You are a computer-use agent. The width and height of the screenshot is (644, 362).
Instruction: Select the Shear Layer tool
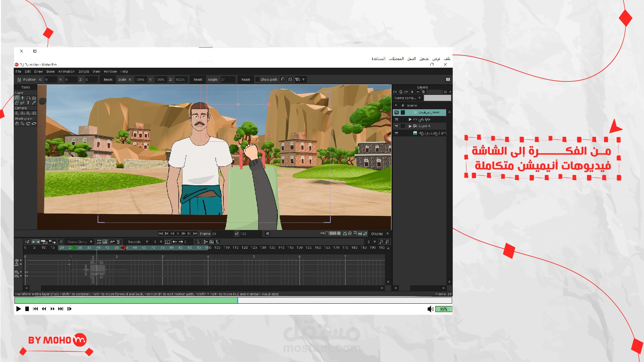17,103
